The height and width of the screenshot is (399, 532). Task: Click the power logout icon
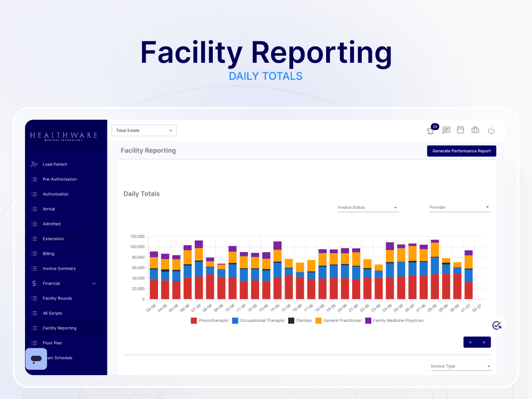tap(491, 131)
